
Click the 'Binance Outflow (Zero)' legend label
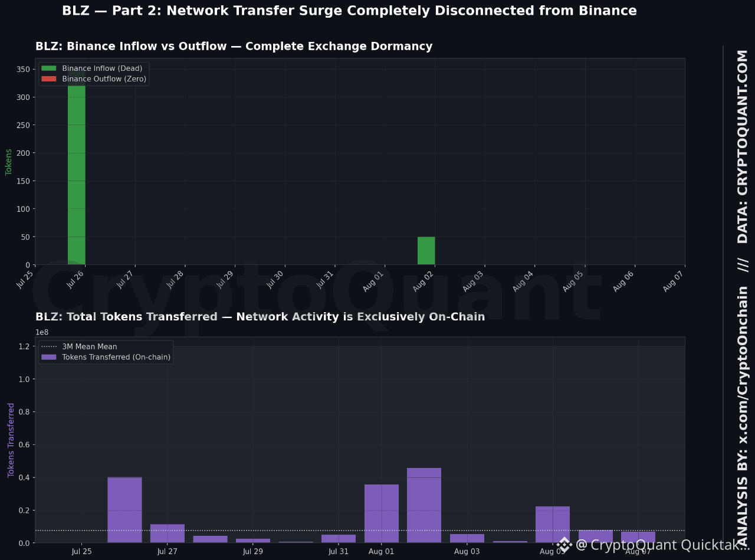click(x=104, y=79)
